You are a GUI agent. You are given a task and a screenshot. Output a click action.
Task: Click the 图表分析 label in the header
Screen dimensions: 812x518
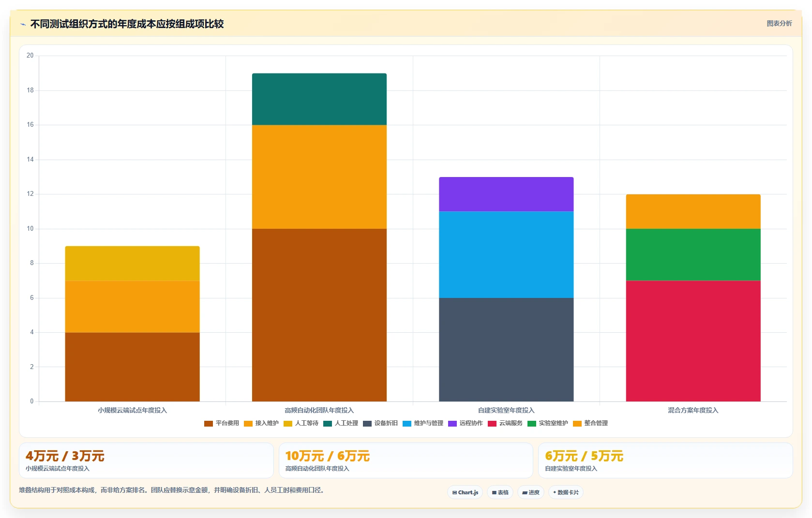pos(779,23)
